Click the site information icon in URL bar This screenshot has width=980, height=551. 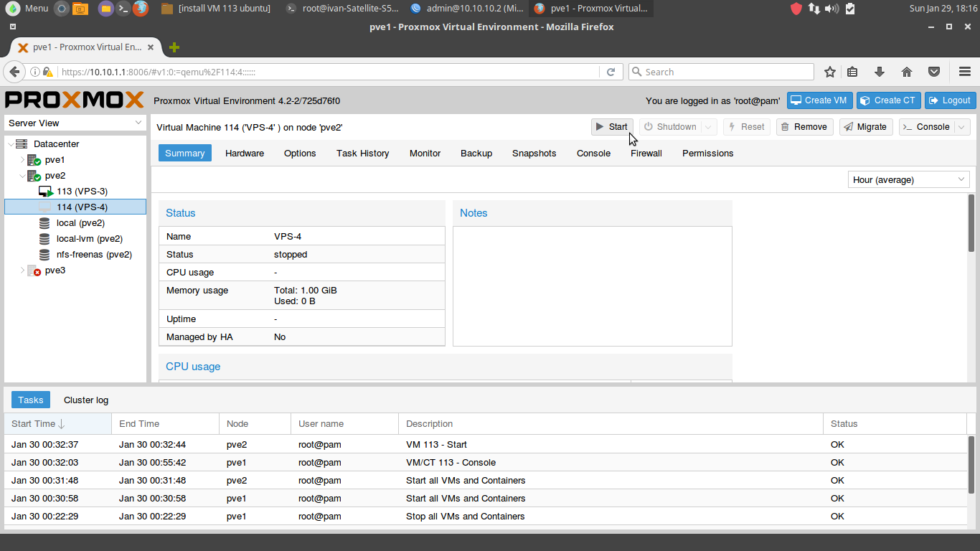[34, 72]
